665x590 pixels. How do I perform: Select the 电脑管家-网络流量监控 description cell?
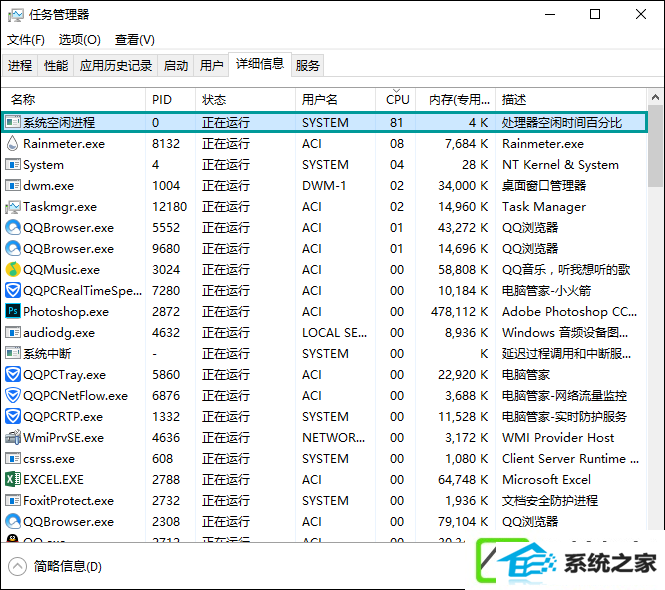click(x=564, y=395)
